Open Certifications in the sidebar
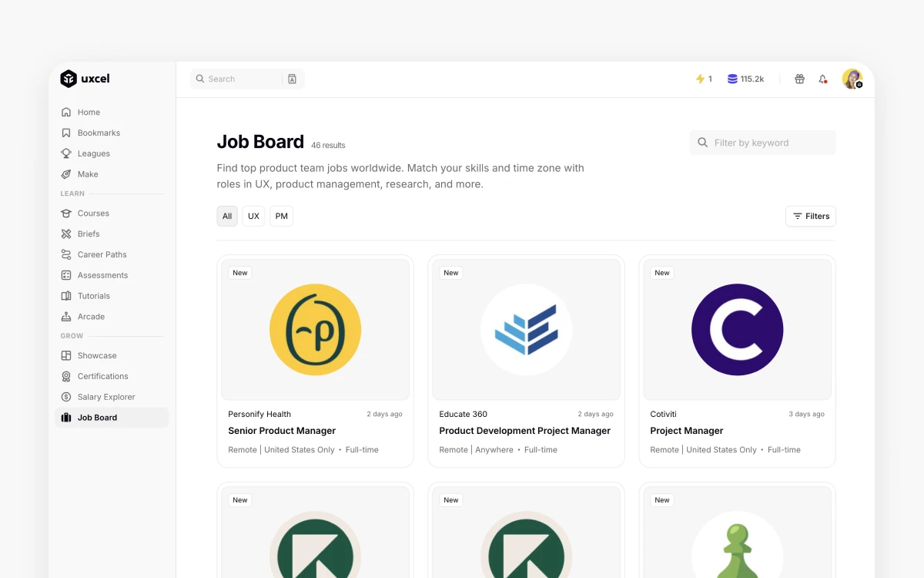 (112, 376)
